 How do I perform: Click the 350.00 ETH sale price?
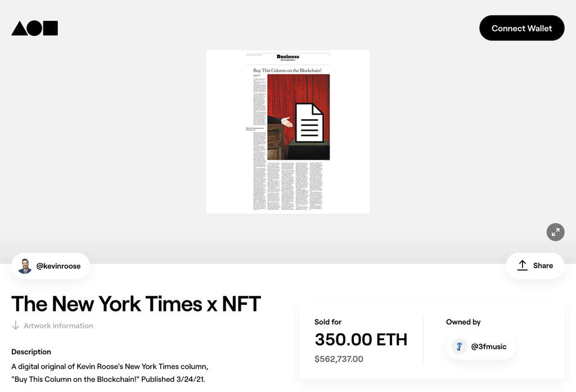point(361,340)
